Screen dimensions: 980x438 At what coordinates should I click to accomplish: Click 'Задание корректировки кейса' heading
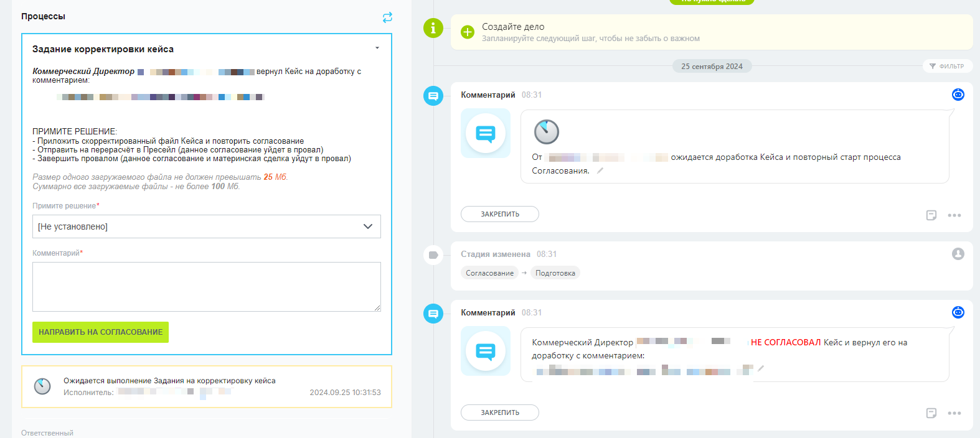coord(103,49)
